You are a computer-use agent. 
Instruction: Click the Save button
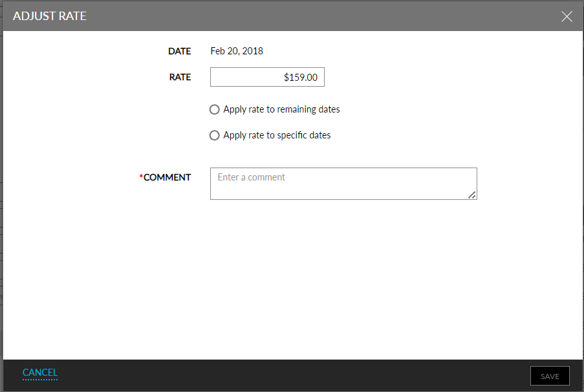point(550,376)
